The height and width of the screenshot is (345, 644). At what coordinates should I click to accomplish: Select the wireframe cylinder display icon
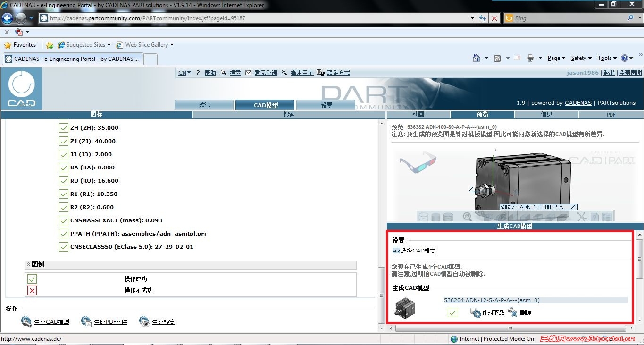[x=424, y=217]
